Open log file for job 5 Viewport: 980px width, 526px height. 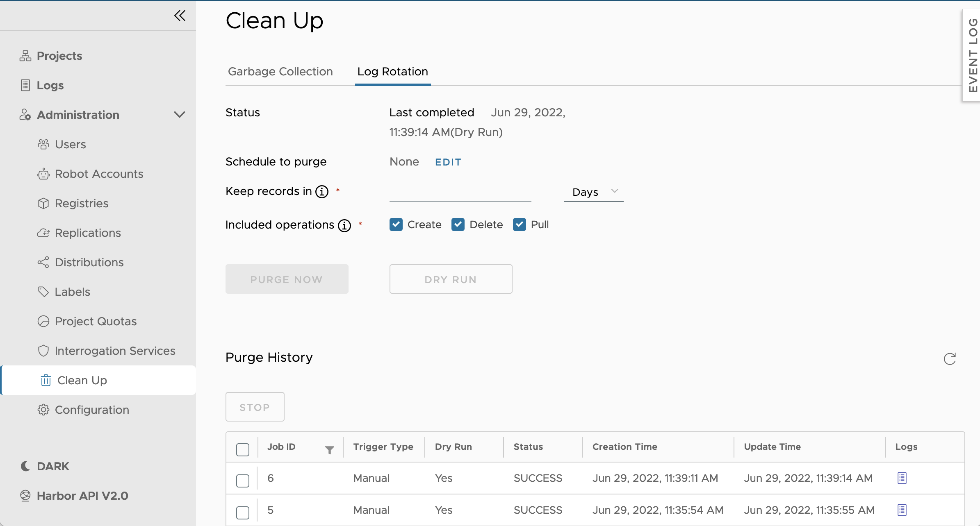click(x=902, y=510)
